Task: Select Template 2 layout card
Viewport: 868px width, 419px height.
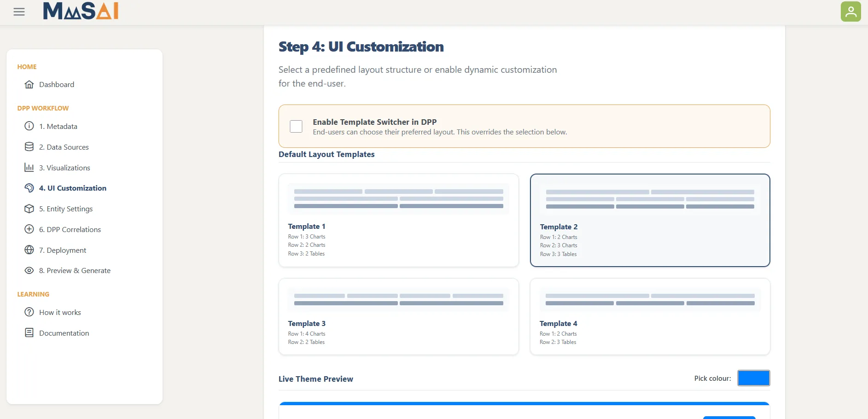Action: point(650,220)
